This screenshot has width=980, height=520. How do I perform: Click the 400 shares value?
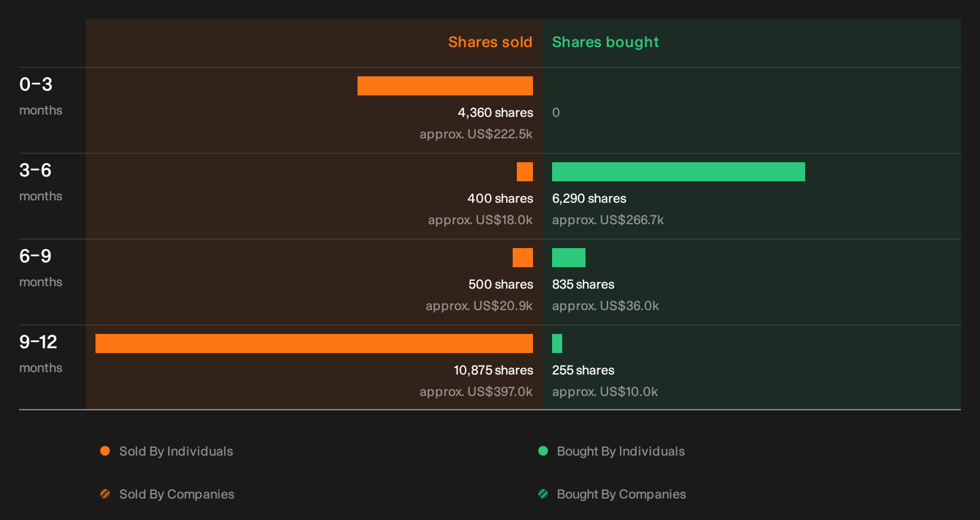pyautogui.click(x=500, y=199)
